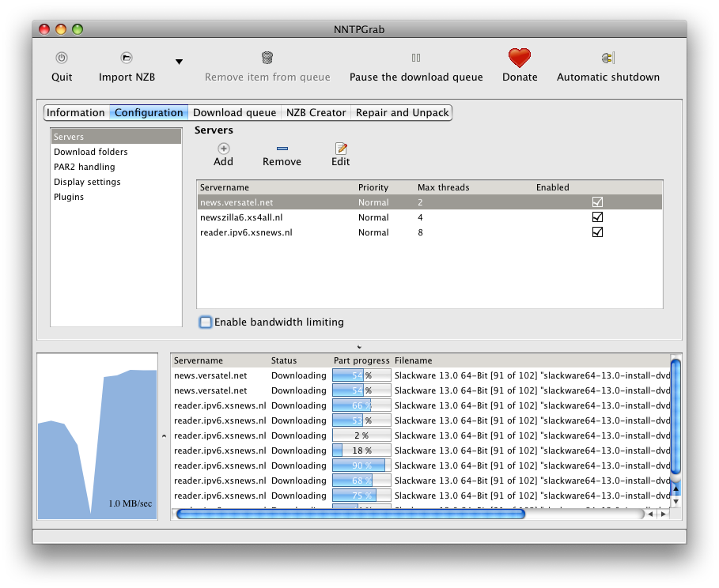Click the Pause the download queue icon

416,58
